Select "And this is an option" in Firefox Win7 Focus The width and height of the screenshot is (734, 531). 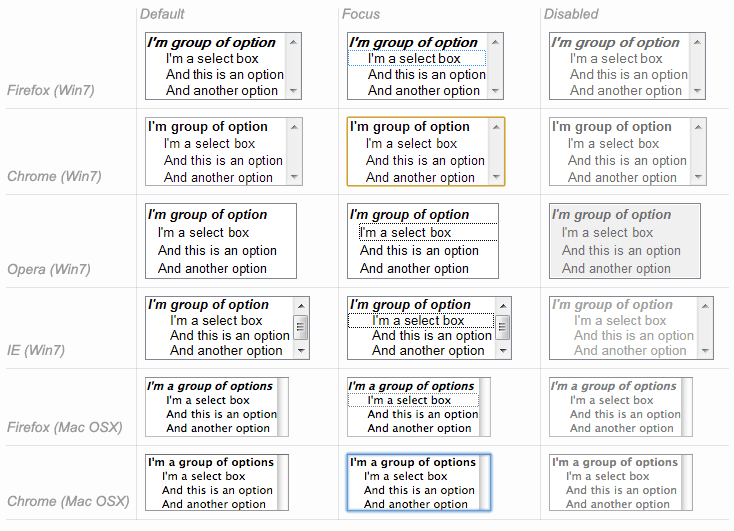pos(426,75)
